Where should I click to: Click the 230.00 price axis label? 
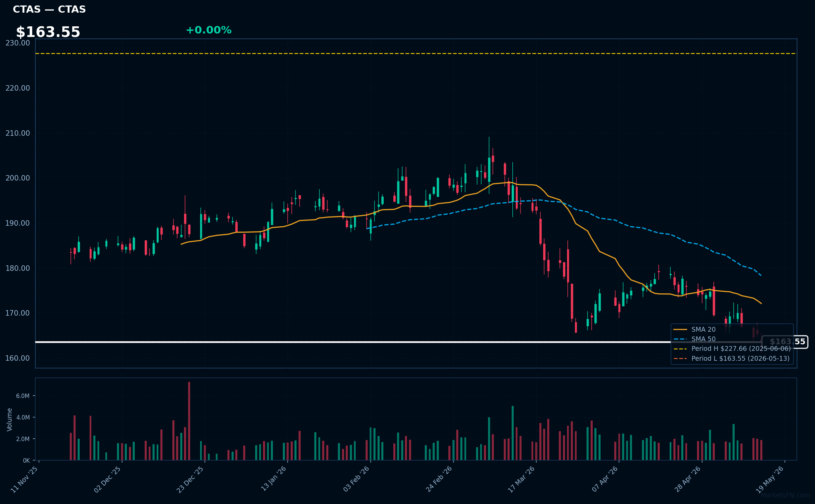[x=18, y=43]
